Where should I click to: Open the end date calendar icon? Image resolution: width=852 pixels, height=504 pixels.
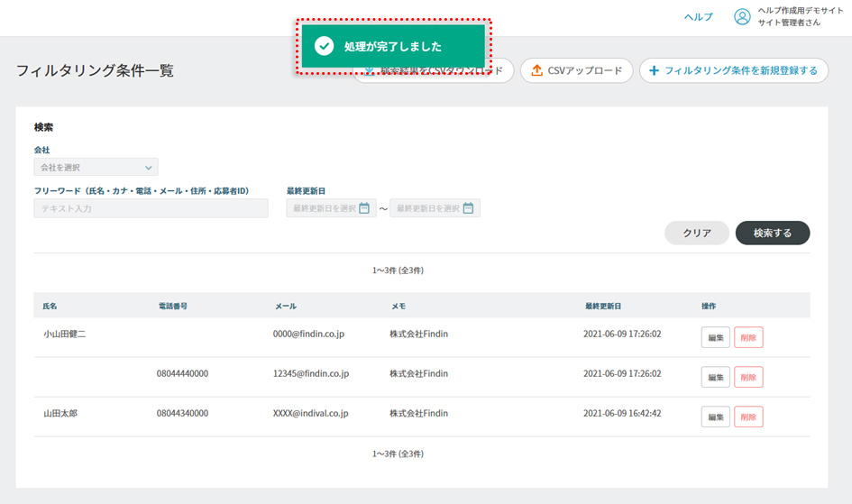468,208
